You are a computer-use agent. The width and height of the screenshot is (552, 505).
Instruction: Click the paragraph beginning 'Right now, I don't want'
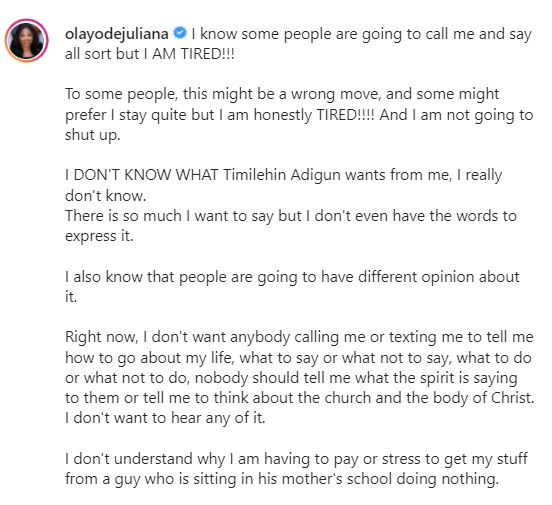[x=300, y=378]
